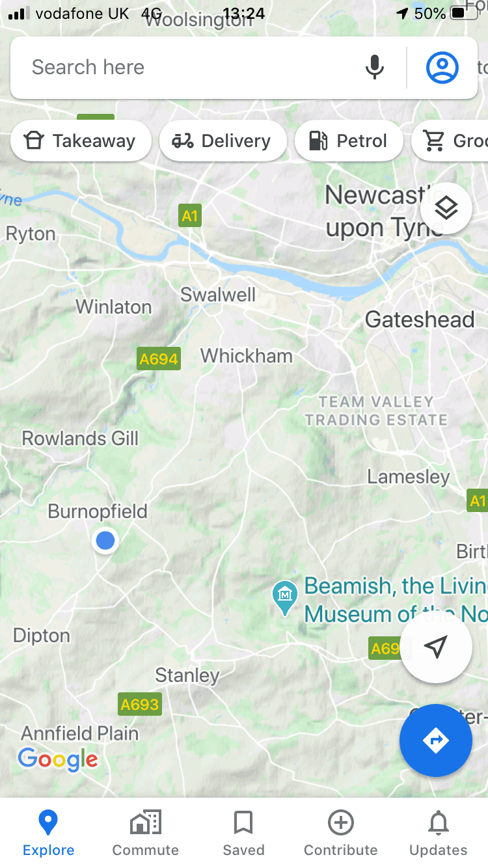This screenshot has height=868, width=488.
Task: Tap the microphone voice search icon
Action: [374, 67]
